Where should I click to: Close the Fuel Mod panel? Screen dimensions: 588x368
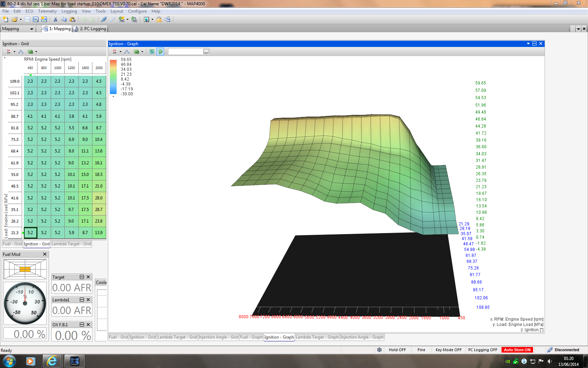tap(45, 254)
